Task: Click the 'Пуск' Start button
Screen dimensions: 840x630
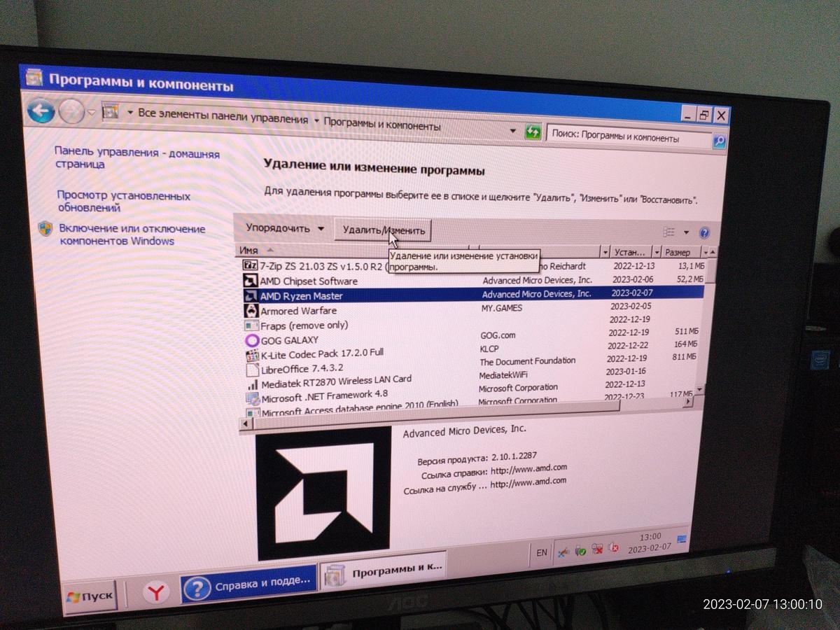Action: coord(89,596)
